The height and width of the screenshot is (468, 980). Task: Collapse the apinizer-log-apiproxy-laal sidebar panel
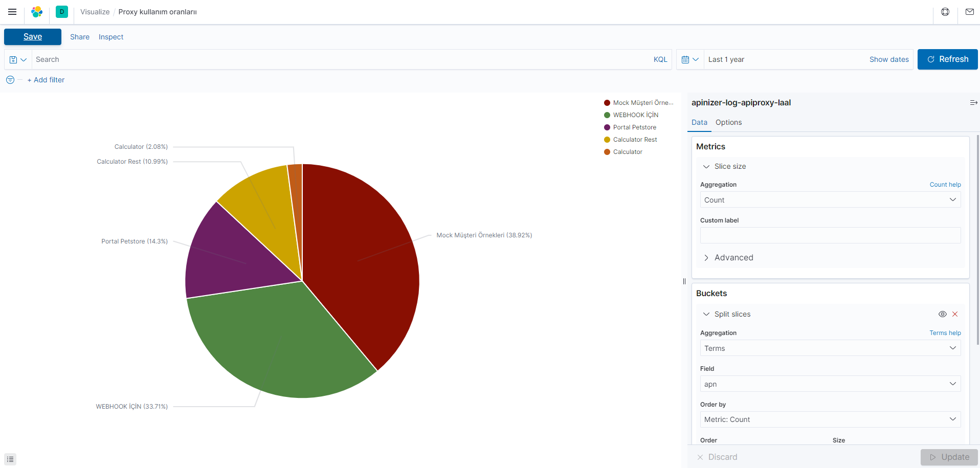973,102
